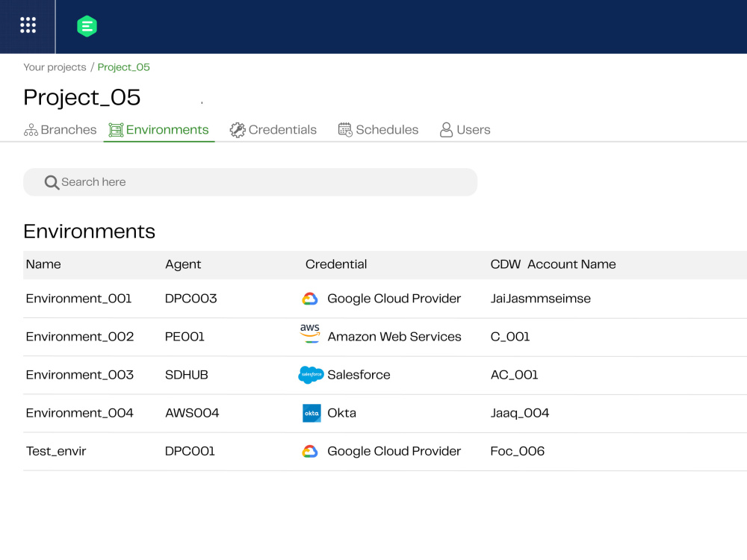Click the Salesforce credential text
747x560 pixels.
pos(359,375)
